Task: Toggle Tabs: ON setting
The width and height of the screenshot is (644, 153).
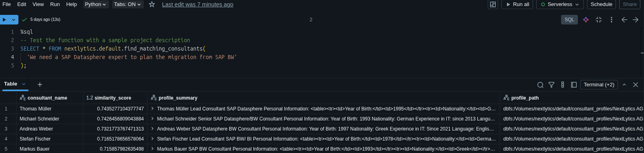Action: [x=127, y=4]
